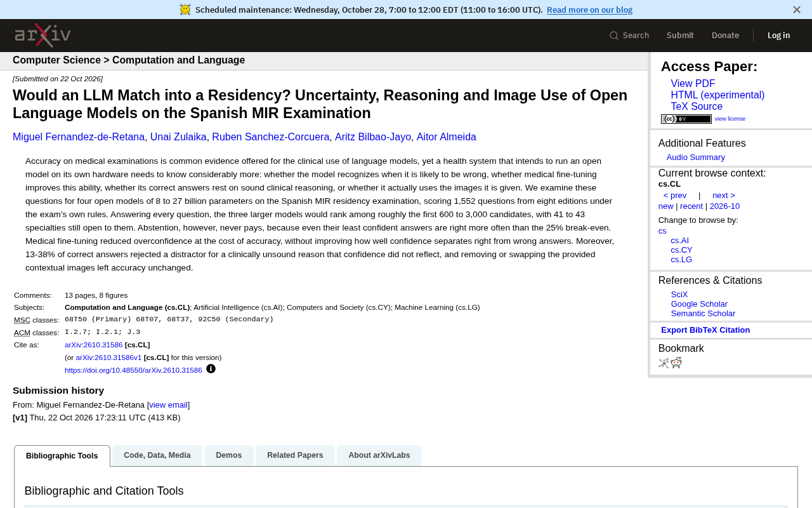Click Donate in header
Screen dimensions: 812x508
pos(725,36)
